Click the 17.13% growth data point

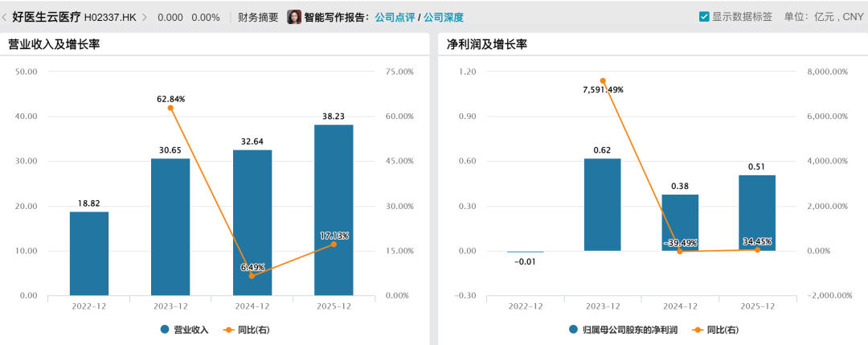click(x=334, y=244)
